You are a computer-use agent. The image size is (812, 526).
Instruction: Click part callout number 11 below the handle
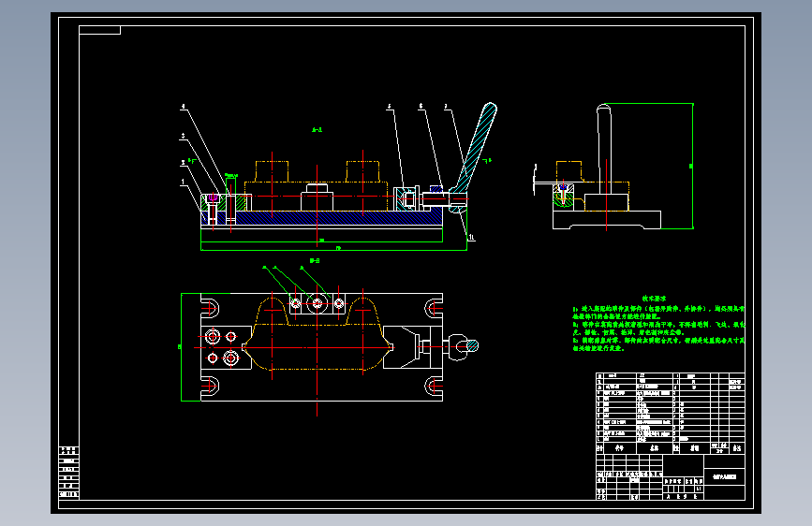tap(471, 238)
